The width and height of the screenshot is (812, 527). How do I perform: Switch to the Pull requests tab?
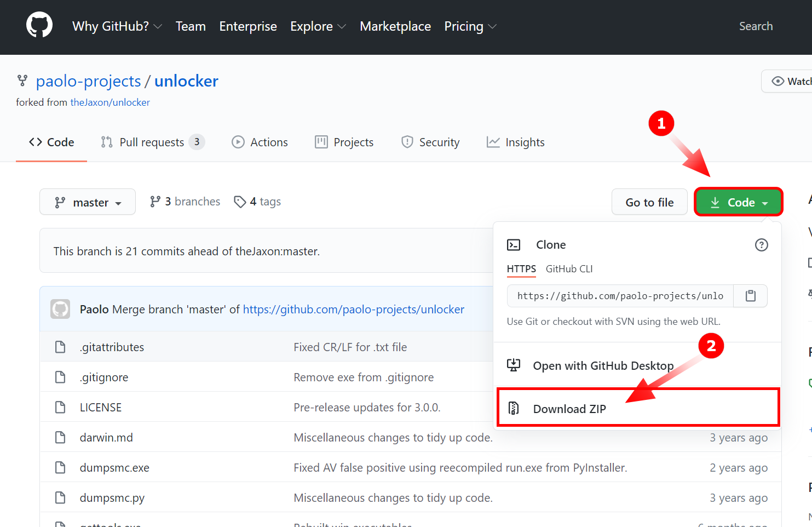[x=153, y=142]
